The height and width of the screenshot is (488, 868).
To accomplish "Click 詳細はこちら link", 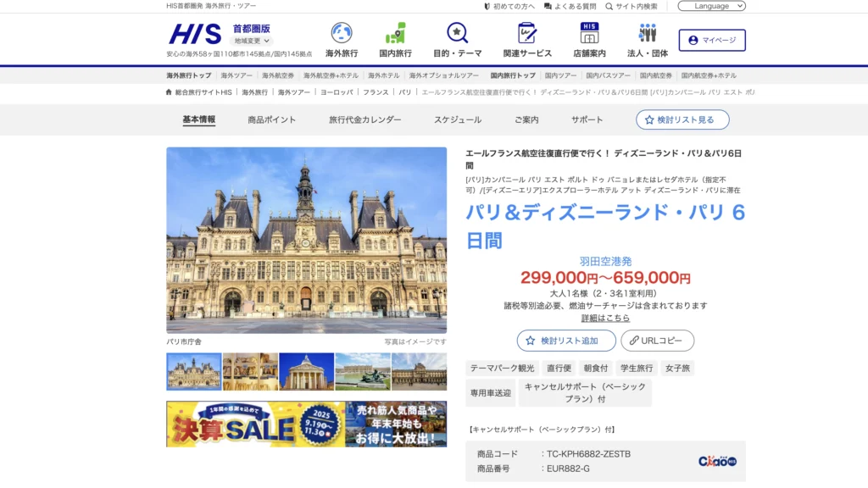I will (605, 317).
